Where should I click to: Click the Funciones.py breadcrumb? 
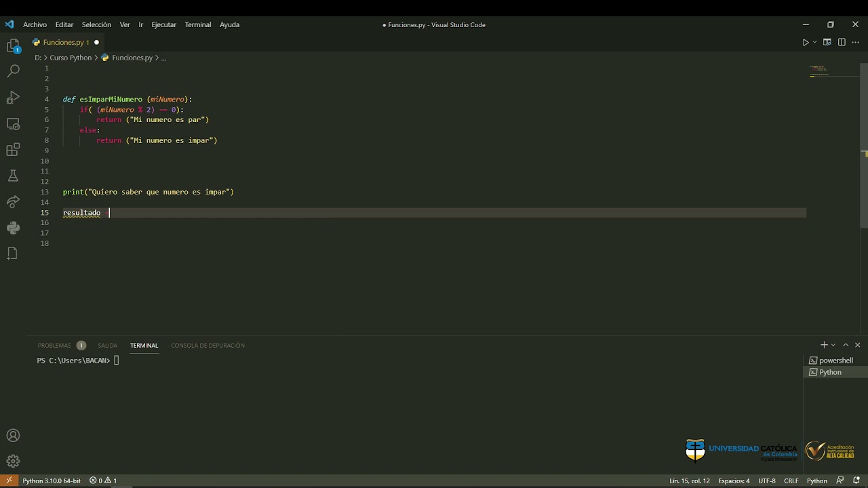tap(127, 58)
